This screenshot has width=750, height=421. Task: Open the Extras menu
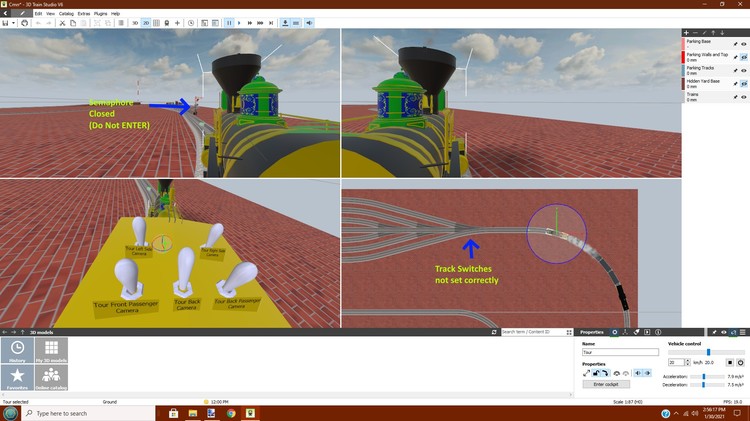click(84, 14)
